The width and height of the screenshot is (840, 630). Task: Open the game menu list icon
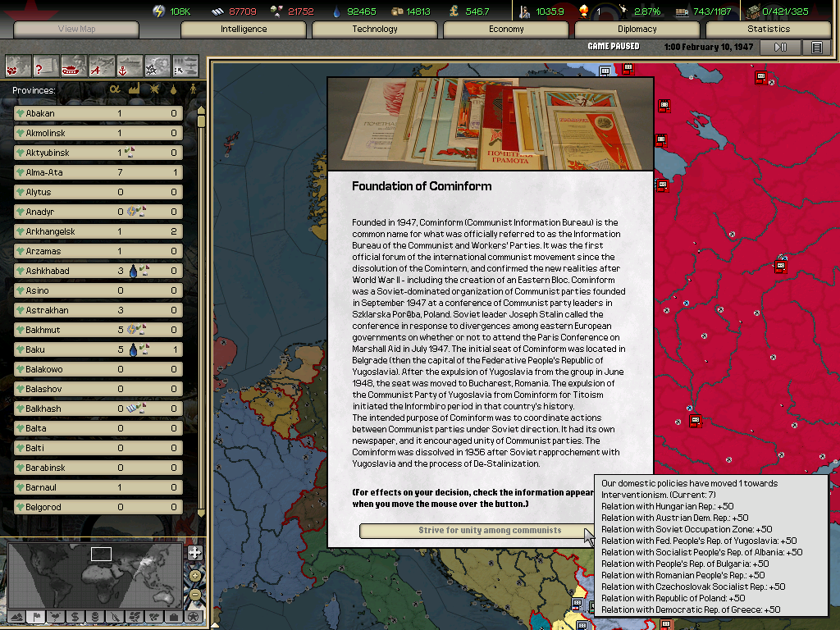(816, 48)
